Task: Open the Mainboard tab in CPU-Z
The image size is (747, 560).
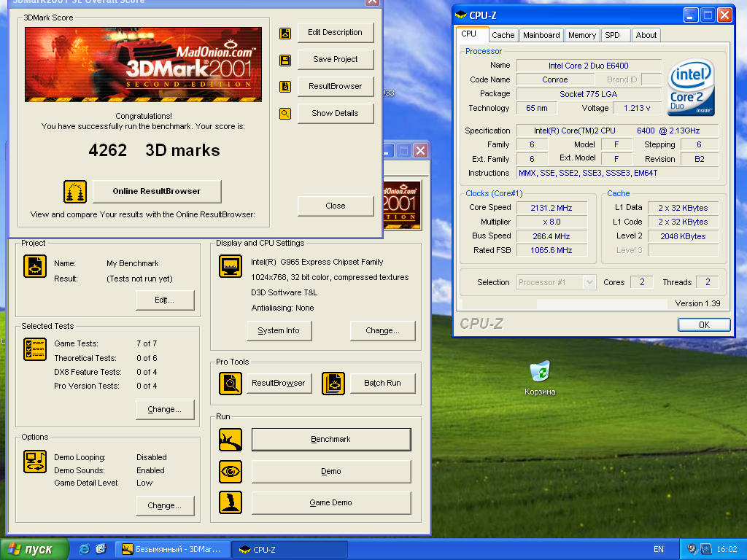Action: (x=541, y=35)
